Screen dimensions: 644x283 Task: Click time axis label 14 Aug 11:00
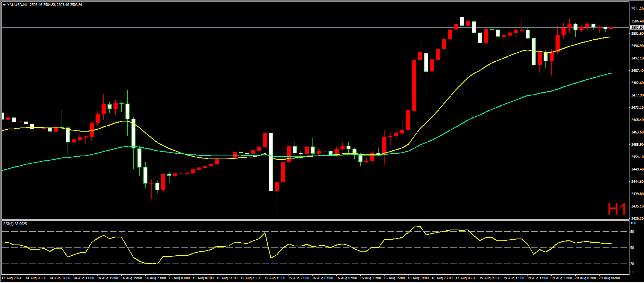[84, 278]
